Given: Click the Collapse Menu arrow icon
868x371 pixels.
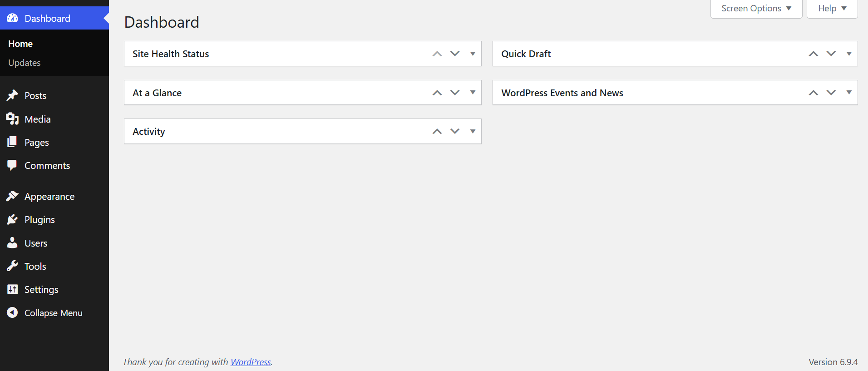Looking at the screenshot, I should (x=12, y=312).
